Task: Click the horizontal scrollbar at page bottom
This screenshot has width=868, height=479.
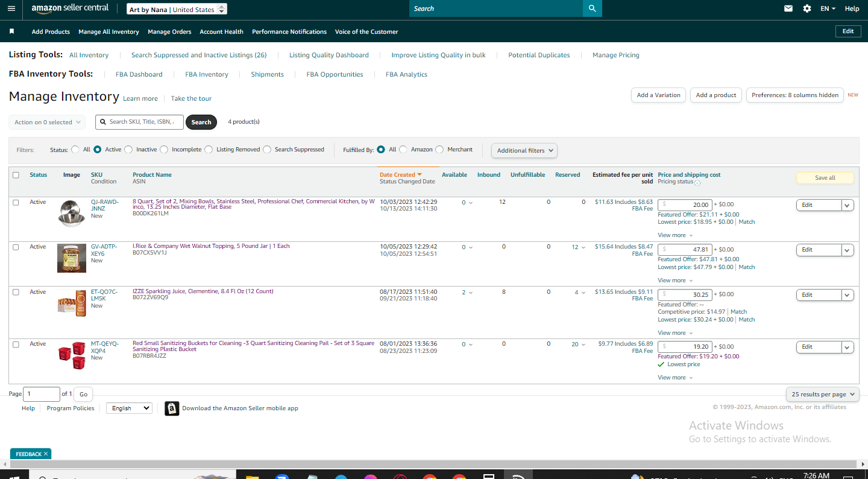Action: 434,465
